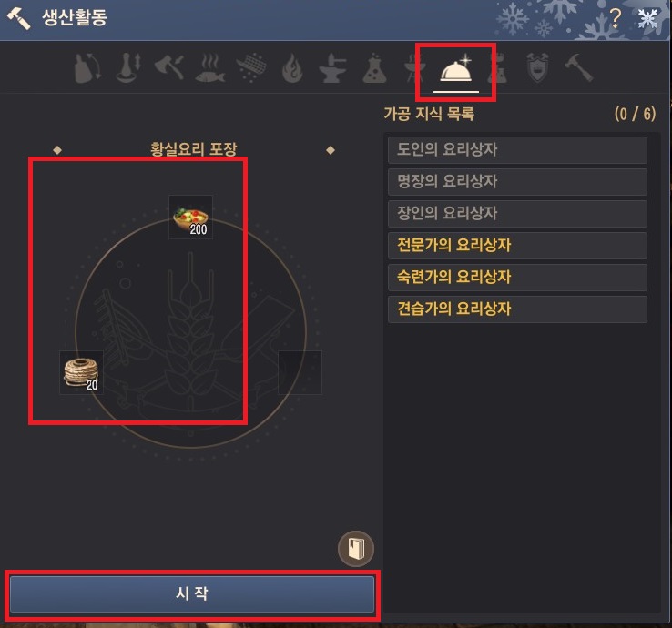Screen dimensions: 672x628
Task: Open the question mark help icon
Action: coord(615,18)
